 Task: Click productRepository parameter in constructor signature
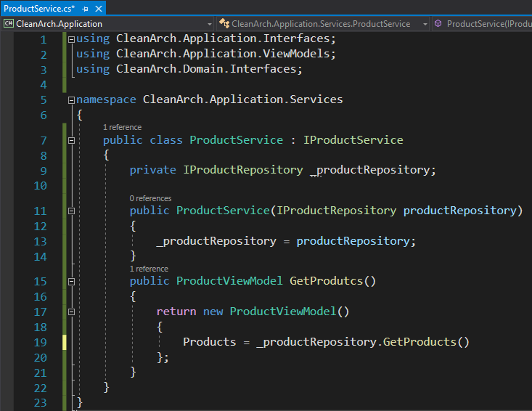459,211
